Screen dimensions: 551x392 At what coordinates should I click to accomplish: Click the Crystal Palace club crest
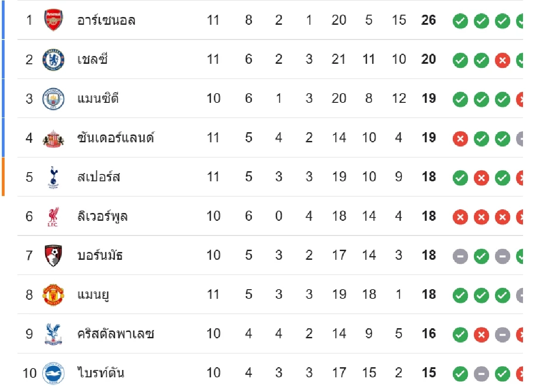[53, 334]
